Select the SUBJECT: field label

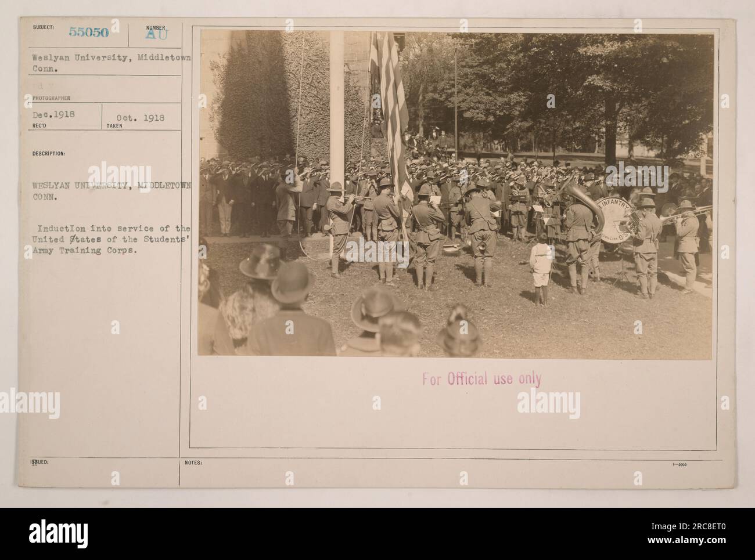click(43, 27)
